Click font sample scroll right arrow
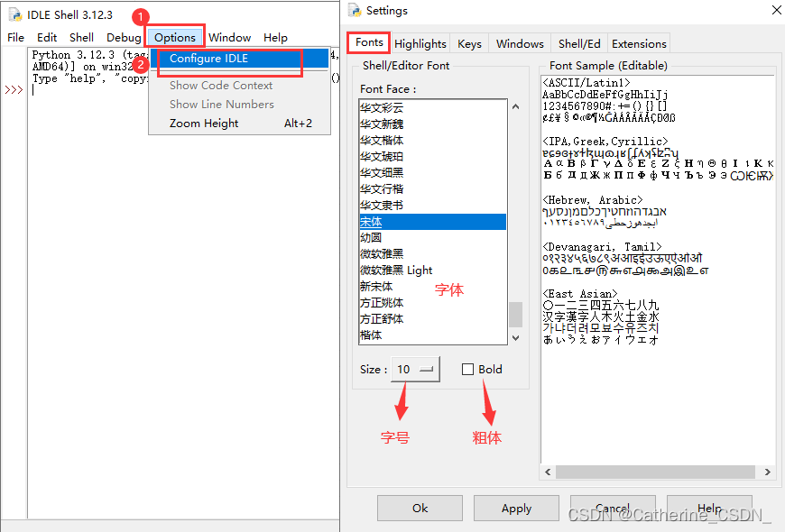785x532 pixels. coord(768,472)
